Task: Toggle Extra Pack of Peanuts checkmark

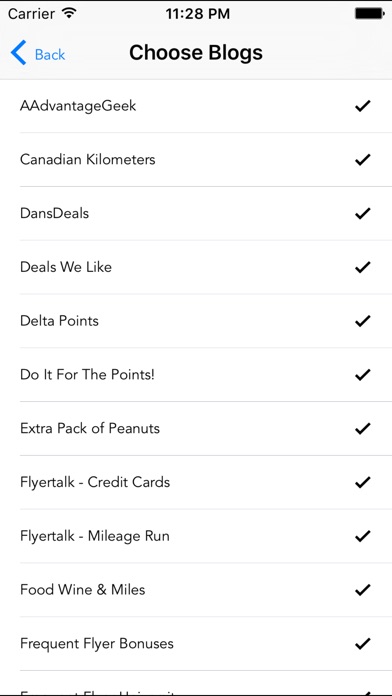Action: click(x=363, y=428)
